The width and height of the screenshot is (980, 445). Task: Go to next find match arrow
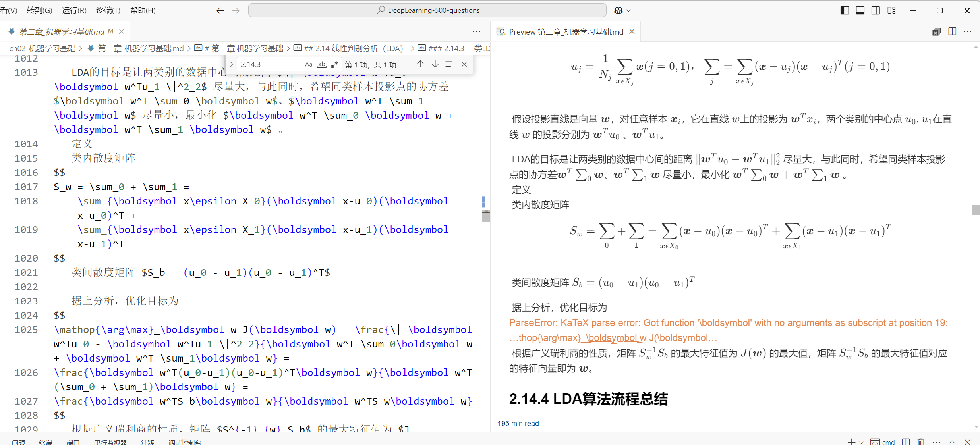(x=435, y=64)
